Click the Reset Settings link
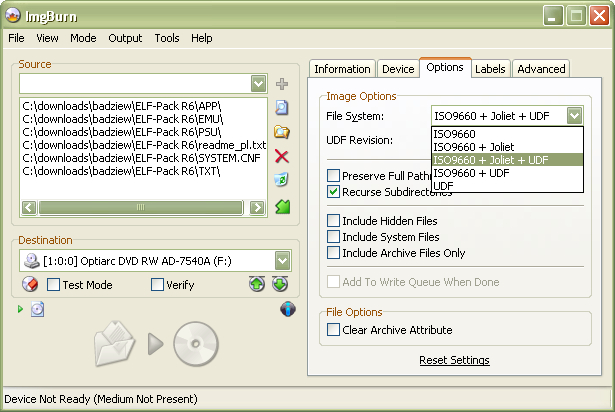The width and height of the screenshot is (615, 412). pyautogui.click(x=454, y=360)
